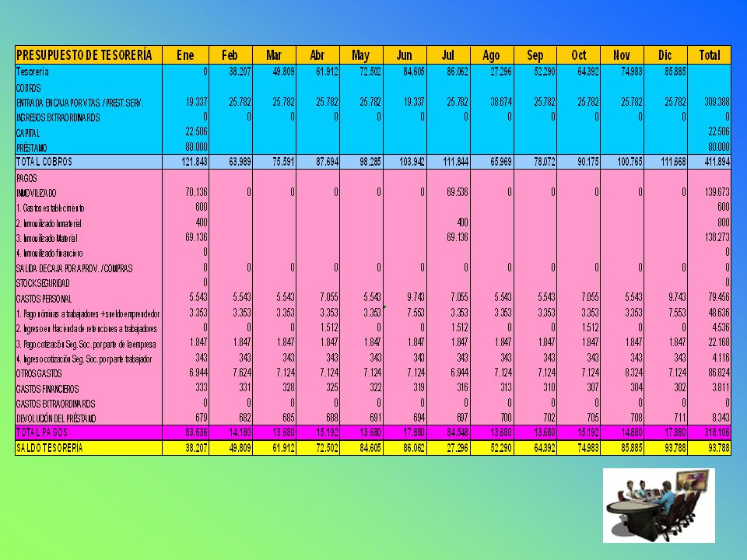Select the 'May' column header
This screenshot has height=560, width=747.
[361, 55]
